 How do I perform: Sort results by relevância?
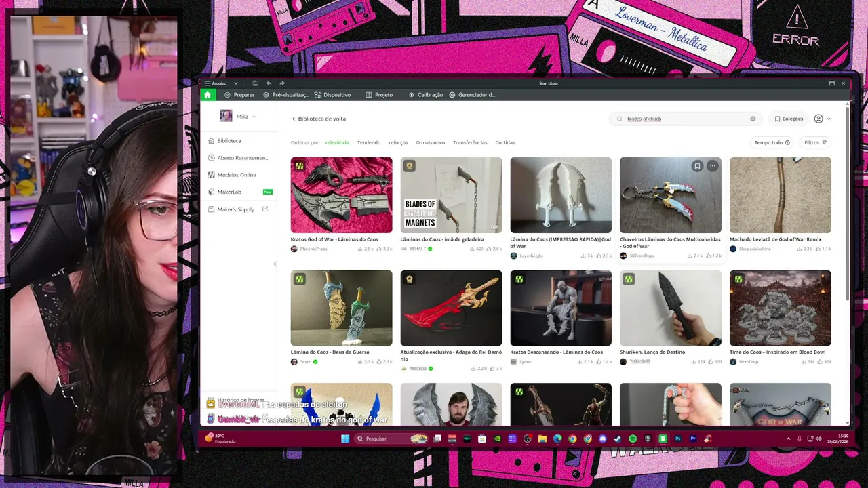[337, 142]
